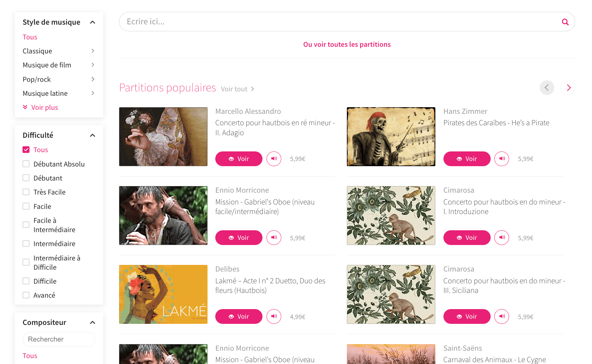Click the right carousel arrow

click(x=568, y=88)
